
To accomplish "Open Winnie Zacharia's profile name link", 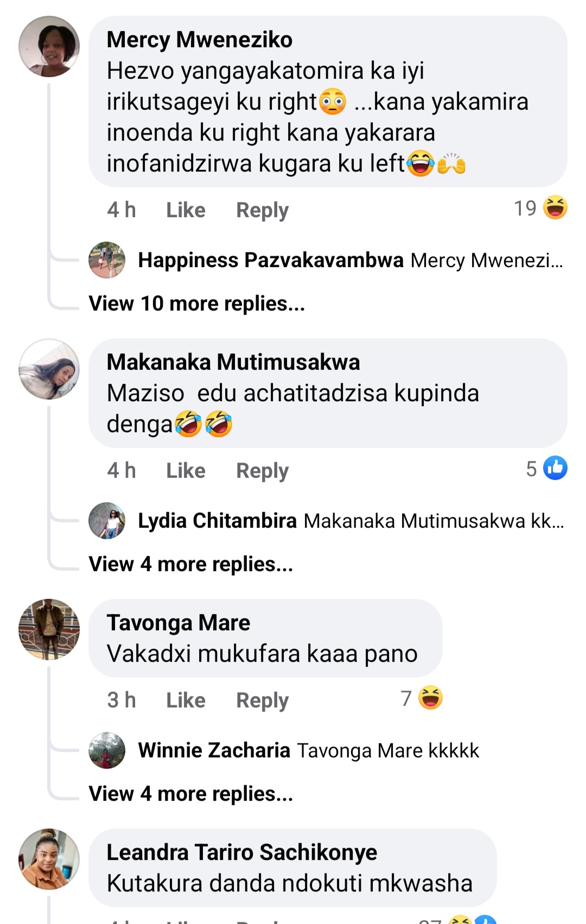I will [x=214, y=750].
